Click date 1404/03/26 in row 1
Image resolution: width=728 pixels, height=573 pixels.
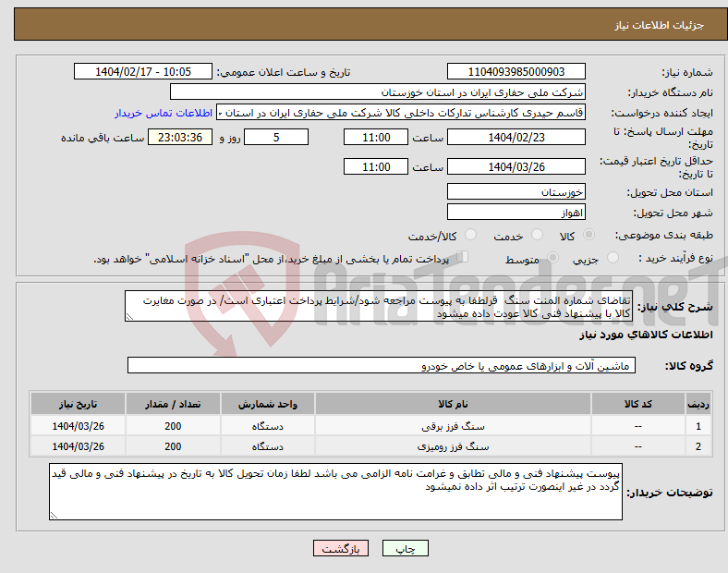pyautogui.click(x=78, y=426)
